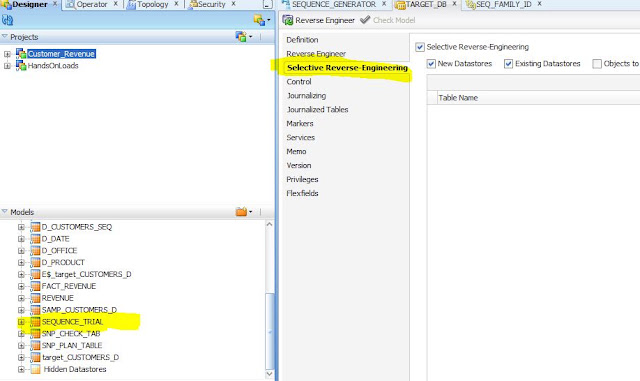Enable the Objects to checkbox
Screen dimensions: 640x381
[597, 64]
